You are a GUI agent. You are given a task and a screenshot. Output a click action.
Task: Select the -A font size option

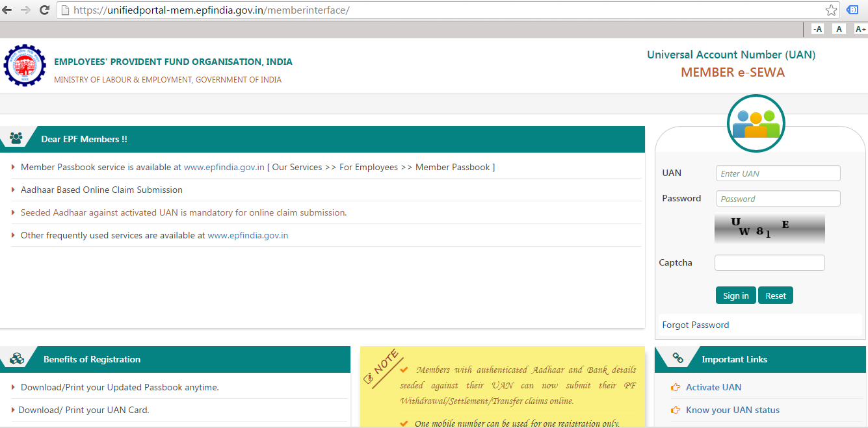pos(817,29)
